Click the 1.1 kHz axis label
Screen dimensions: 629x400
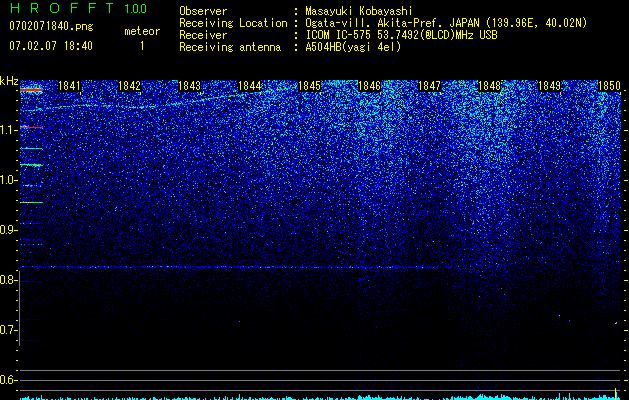click(x=8, y=130)
